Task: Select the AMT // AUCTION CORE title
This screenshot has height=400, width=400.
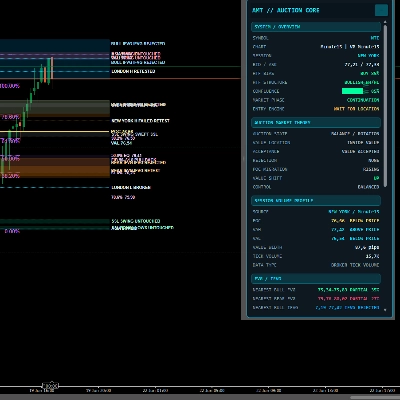Action: coord(286,10)
